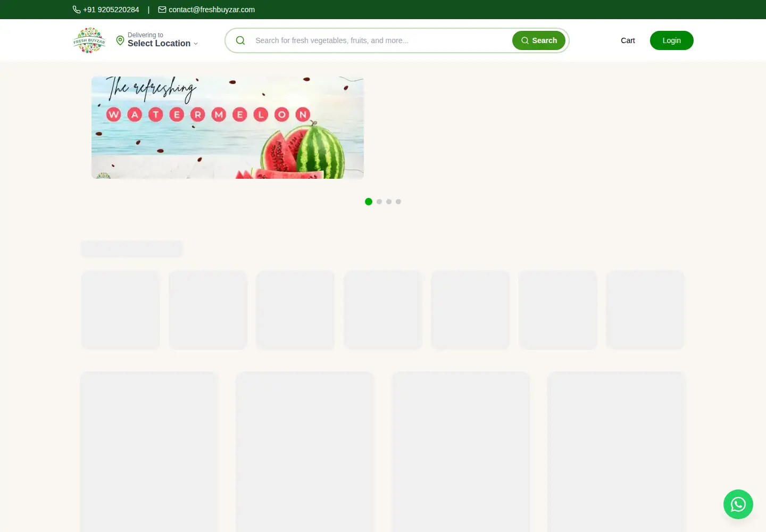Click the 'Delivering to' label

(145, 35)
